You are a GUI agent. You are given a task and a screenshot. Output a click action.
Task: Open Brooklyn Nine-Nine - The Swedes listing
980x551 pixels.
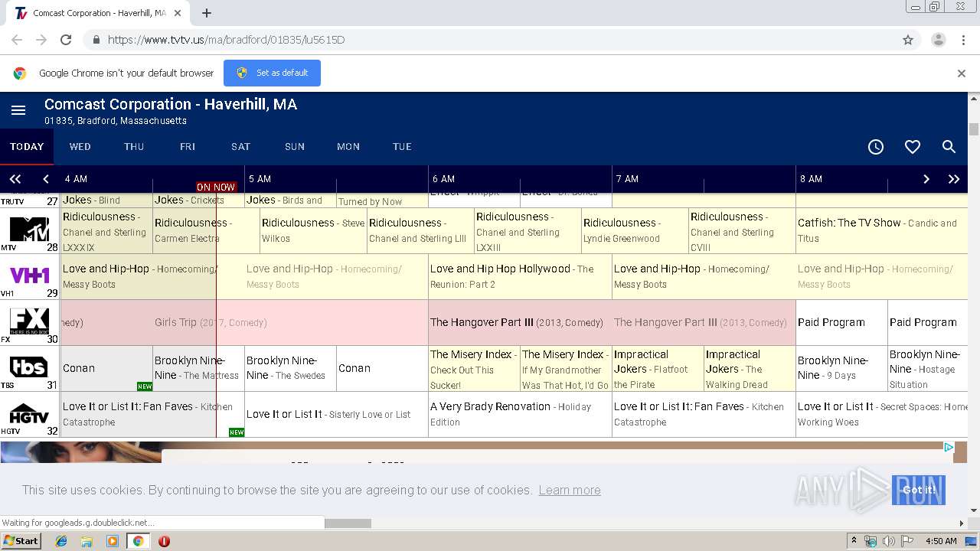pyautogui.click(x=291, y=368)
